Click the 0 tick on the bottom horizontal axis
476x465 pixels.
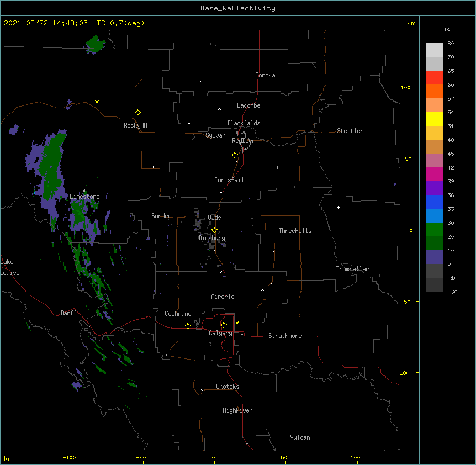[x=213, y=457]
